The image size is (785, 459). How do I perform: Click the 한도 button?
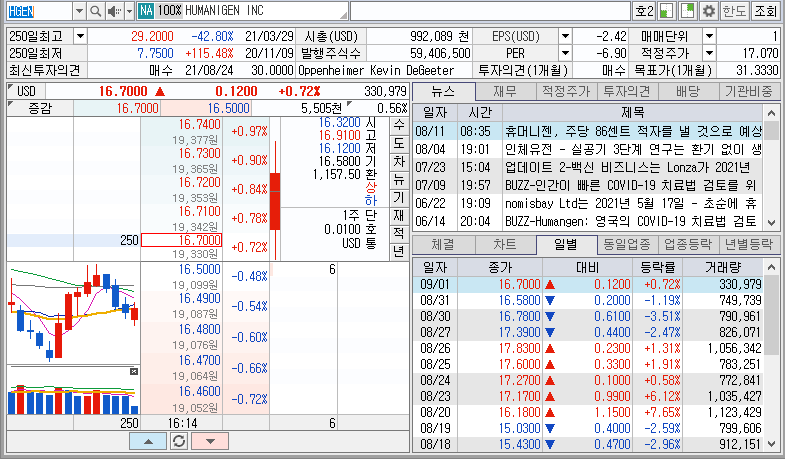click(x=734, y=11)
